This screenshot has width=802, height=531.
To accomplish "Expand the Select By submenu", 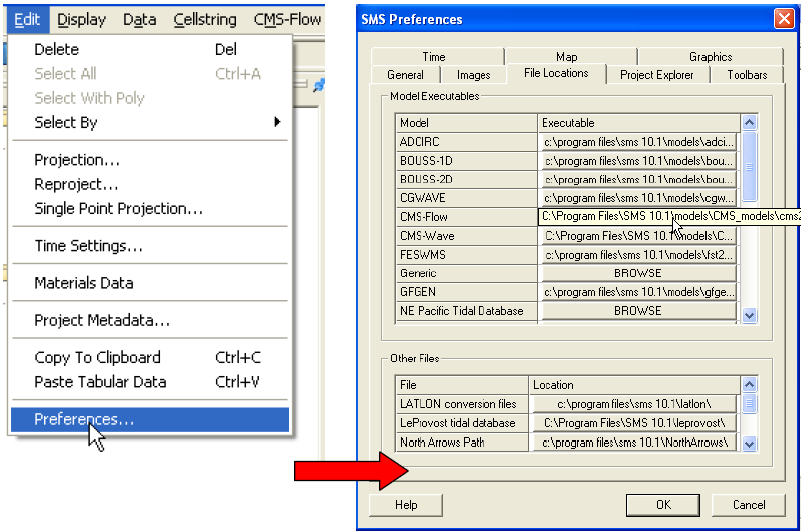I will tap(150, 122).
